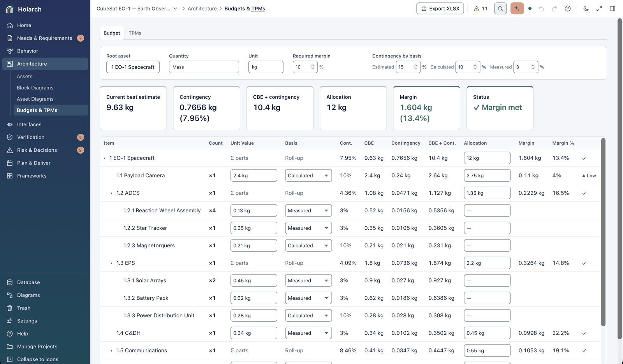Select the Budget tab
Screen dimensions: 623x364
click(112, 33)
